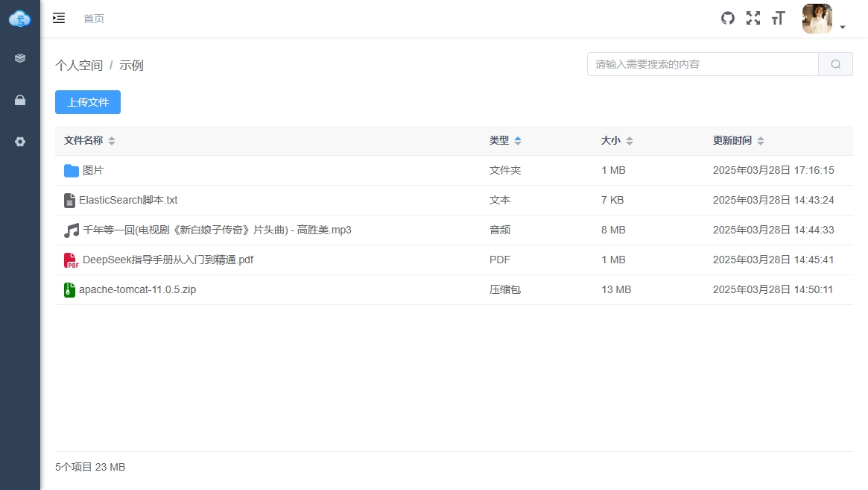Focus the search content input field
Viewport: 868px width, 490px height.
pos(703,64)
